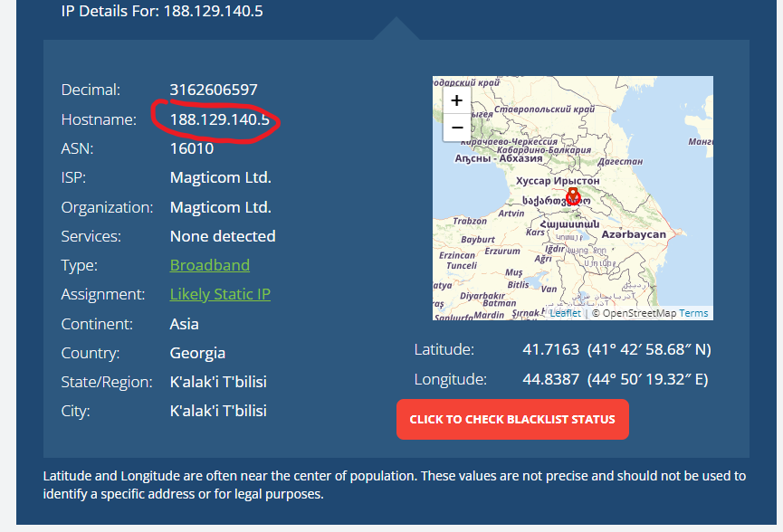
Task: Open the Broadband type link
Action: click(x=210, y=265)
